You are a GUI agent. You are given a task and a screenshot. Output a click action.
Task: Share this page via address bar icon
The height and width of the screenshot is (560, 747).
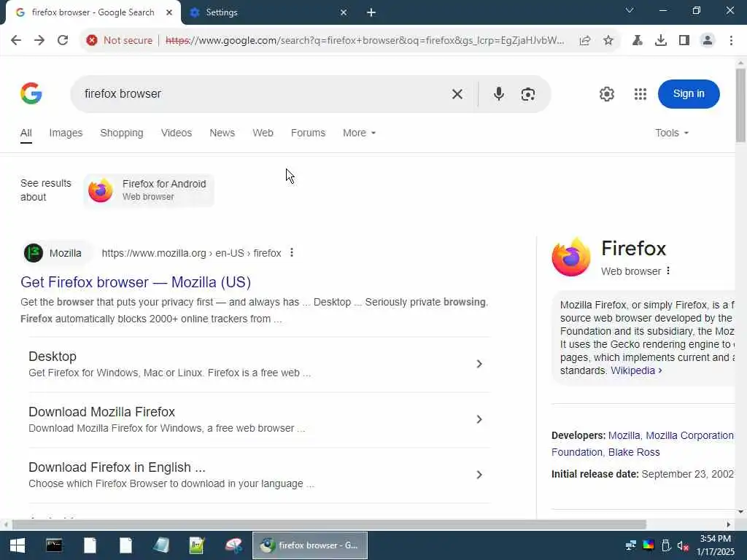coord(585,41)
